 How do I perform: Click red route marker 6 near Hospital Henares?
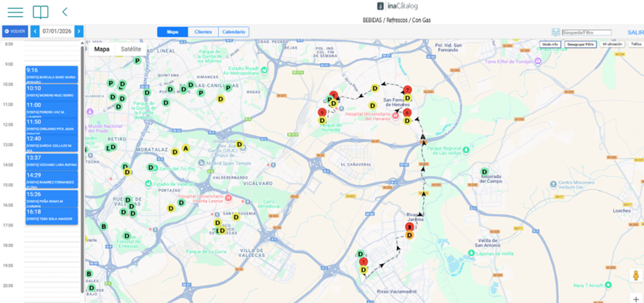pos(407,113)
